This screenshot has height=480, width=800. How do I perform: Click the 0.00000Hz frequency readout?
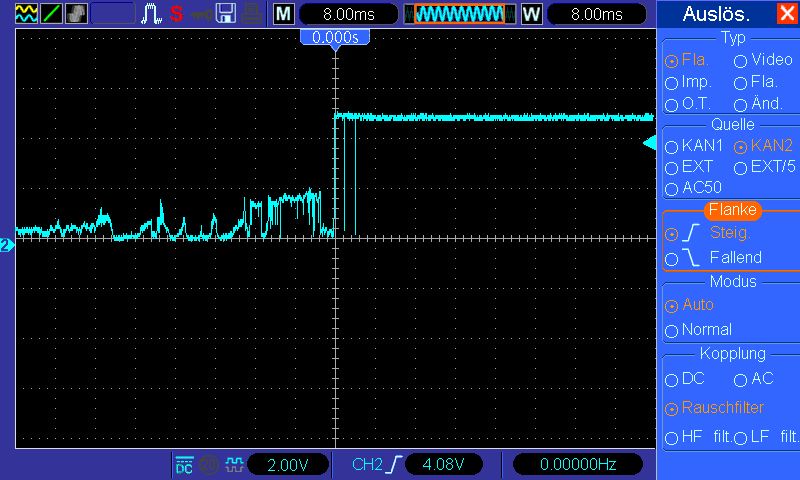pyautogui.click(x=578, y=464)
